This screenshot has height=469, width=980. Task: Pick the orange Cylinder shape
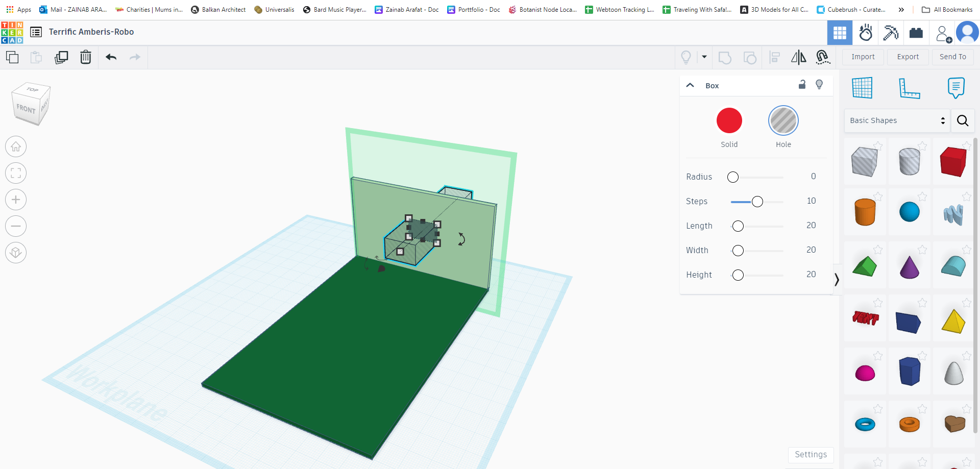(865, 212)
